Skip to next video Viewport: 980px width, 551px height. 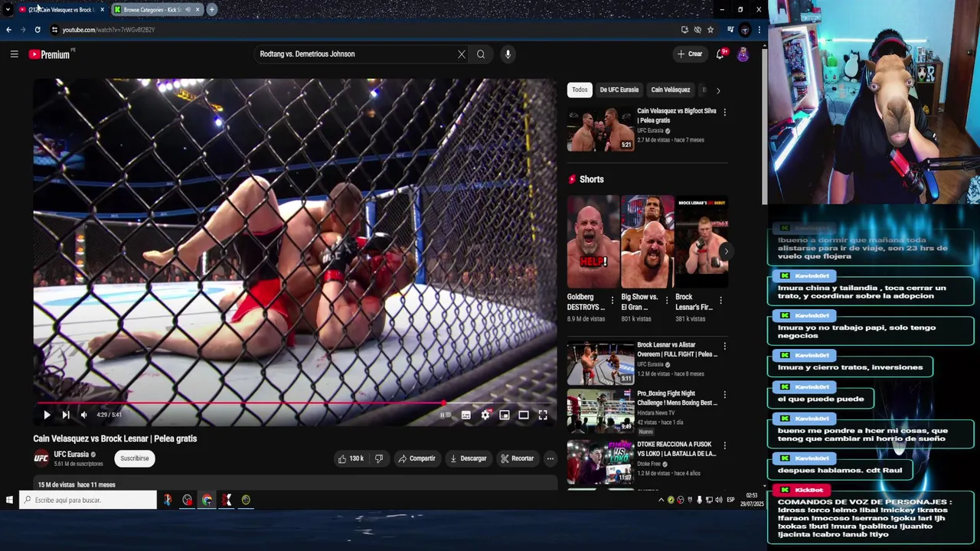coord(66,415)
